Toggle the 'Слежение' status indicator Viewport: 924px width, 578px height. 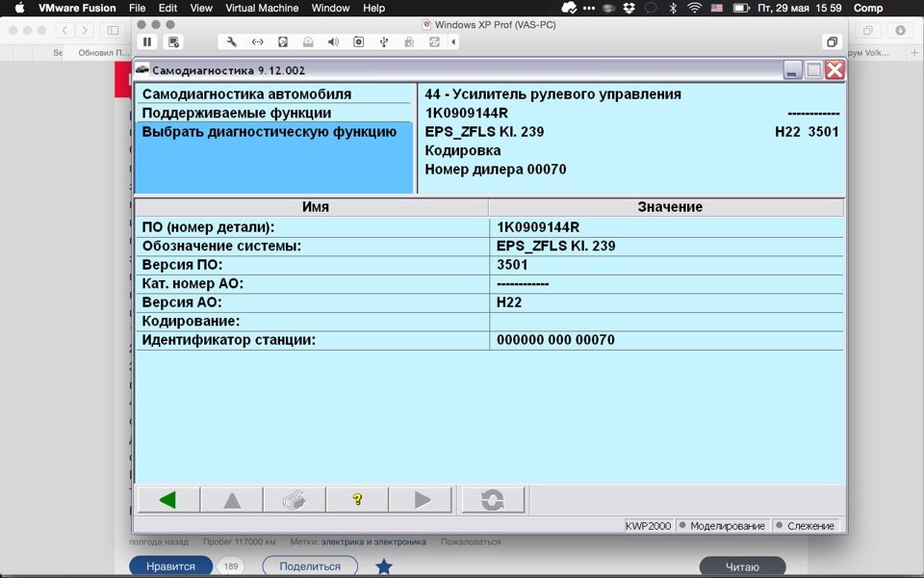click(x=805, y=526)
